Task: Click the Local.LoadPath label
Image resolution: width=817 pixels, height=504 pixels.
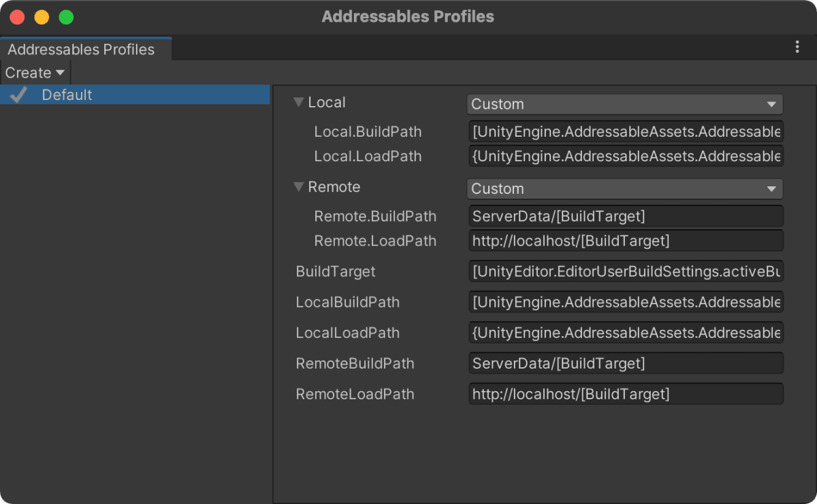Action: 368,156
